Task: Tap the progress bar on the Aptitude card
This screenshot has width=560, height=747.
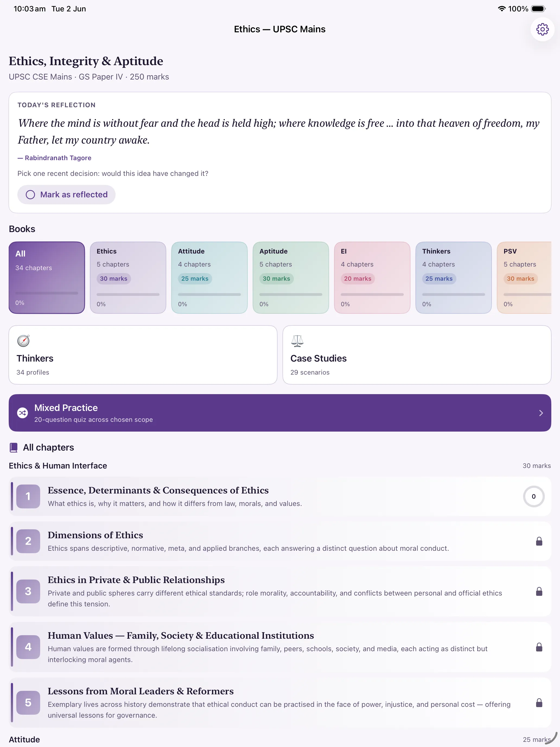Action: [291, 295]
